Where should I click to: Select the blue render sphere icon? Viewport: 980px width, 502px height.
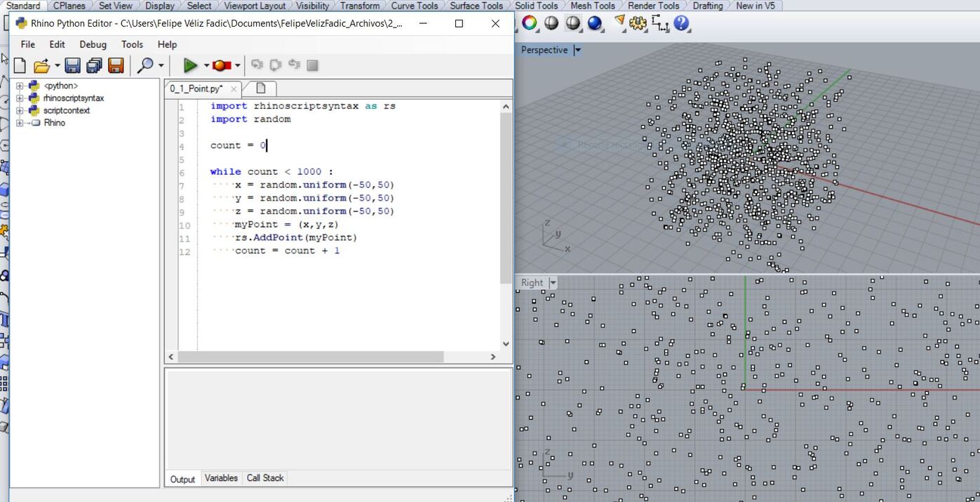595,23
